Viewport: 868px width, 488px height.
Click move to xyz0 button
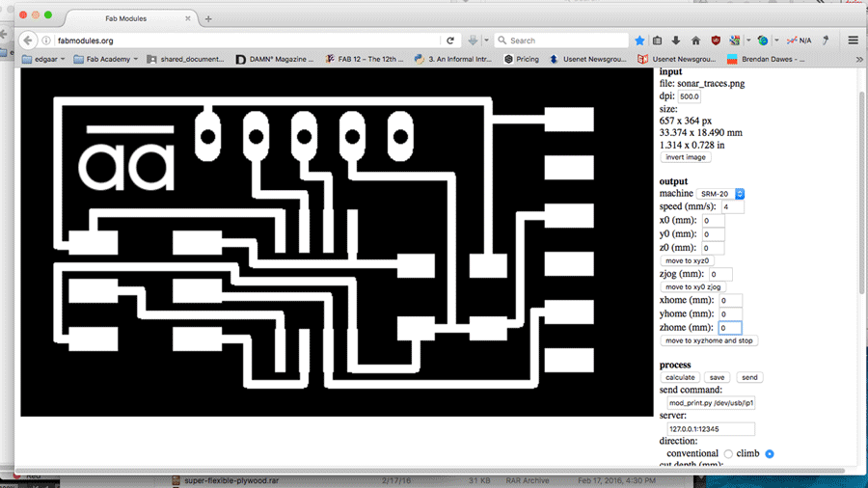coord(687,260)
